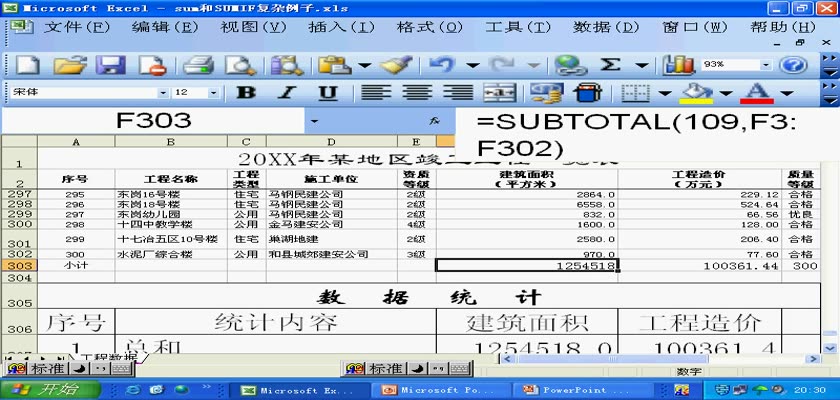Viewport: 840px width, 400px height.
Task: Select the Format Painter brush
Action: pyautogui.click(x=396, y=65)
